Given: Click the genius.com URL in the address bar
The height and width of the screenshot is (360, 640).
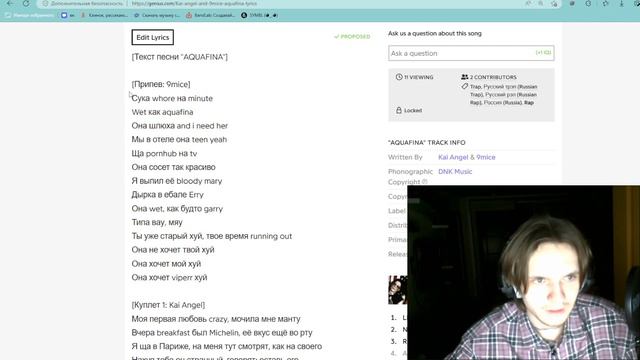Looking at the screenshot, I should coord(194,3).
